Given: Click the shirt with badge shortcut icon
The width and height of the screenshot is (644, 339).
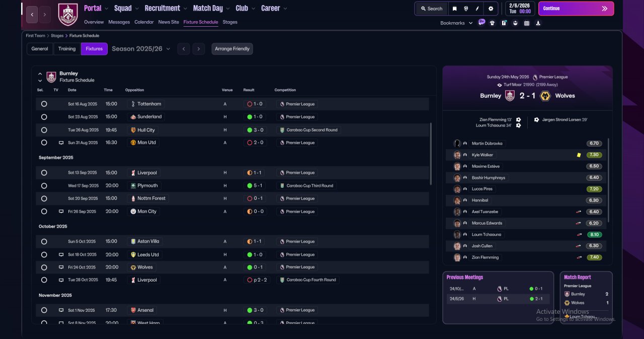Looking at the screenshot, I should click(504, 23).
